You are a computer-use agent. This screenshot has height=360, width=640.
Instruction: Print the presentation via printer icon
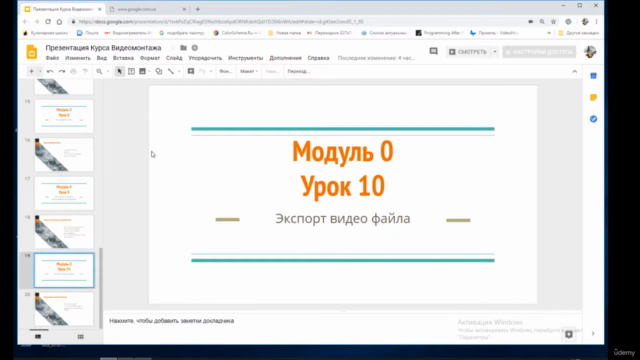73,71
